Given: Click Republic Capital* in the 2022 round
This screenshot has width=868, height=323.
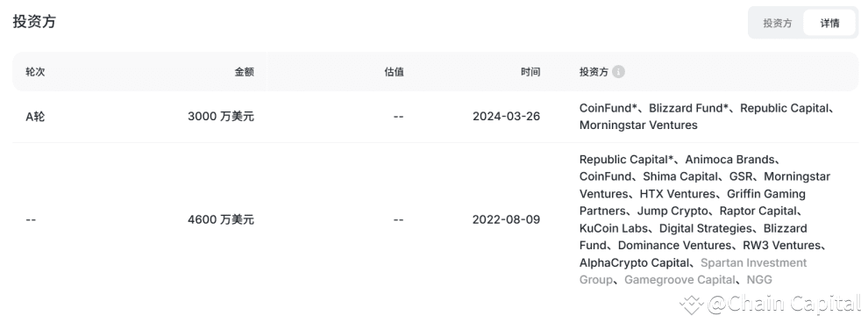Looking at the screenshot, I should tap(627, 160).
